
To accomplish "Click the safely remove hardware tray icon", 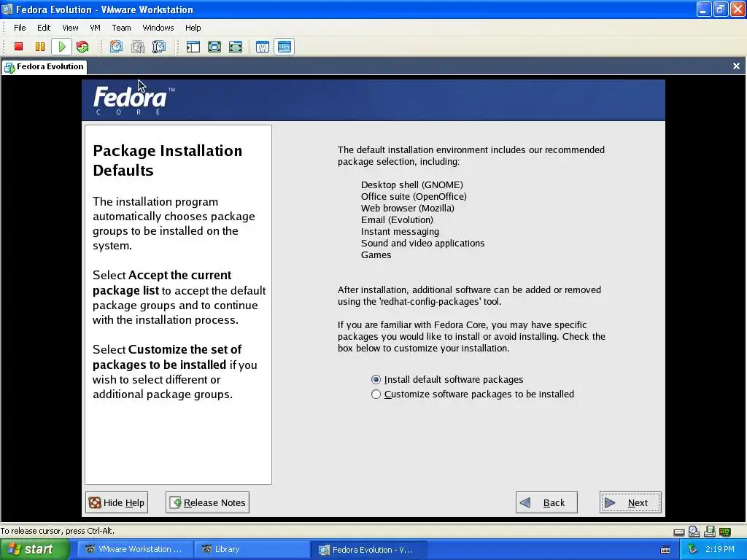I will (693, 550).
